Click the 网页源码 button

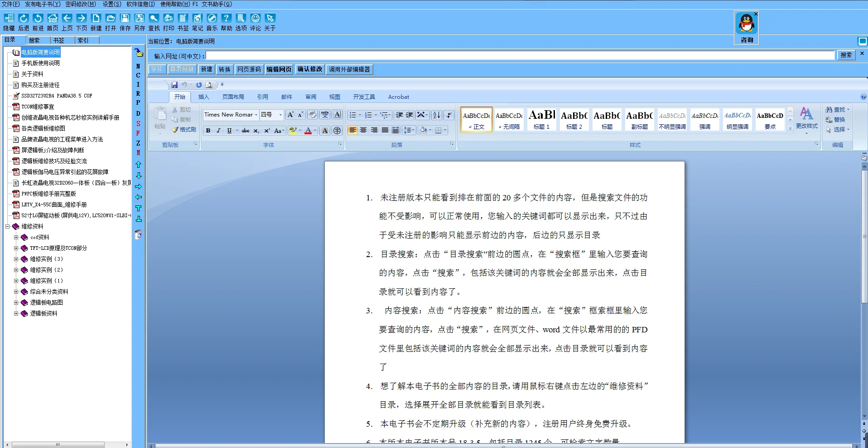pyautogui.click(x=249, y=69)
